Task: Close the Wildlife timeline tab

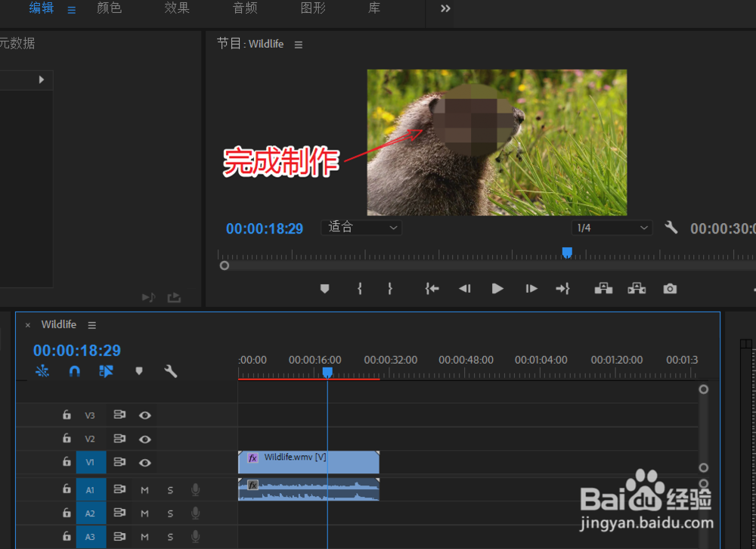Action: (x=28, y=325)
